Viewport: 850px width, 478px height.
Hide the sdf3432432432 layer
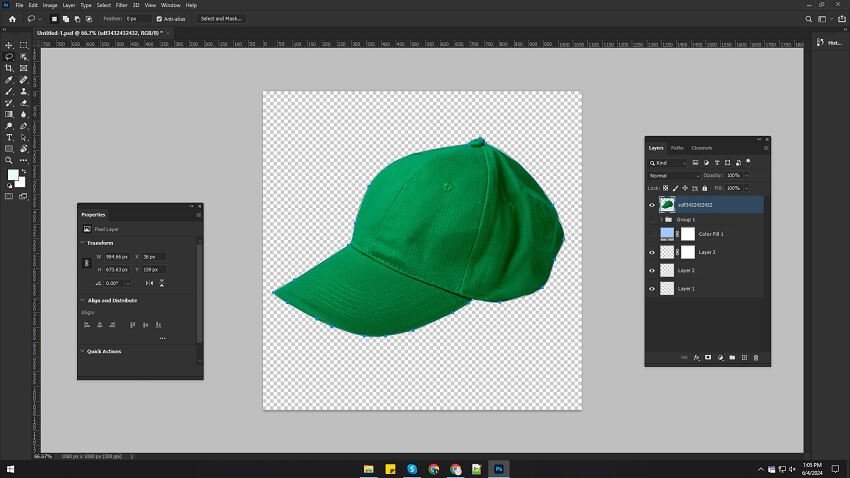(652, 205)
